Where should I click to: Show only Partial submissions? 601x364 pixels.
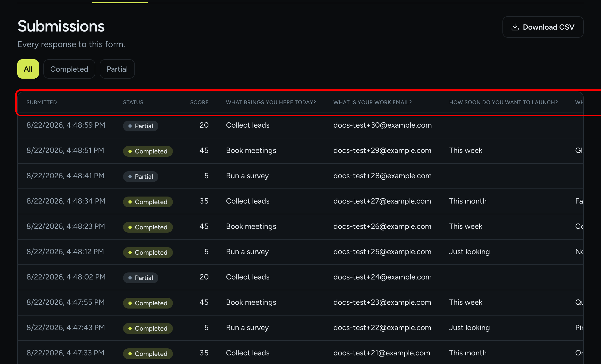[117, 69]
